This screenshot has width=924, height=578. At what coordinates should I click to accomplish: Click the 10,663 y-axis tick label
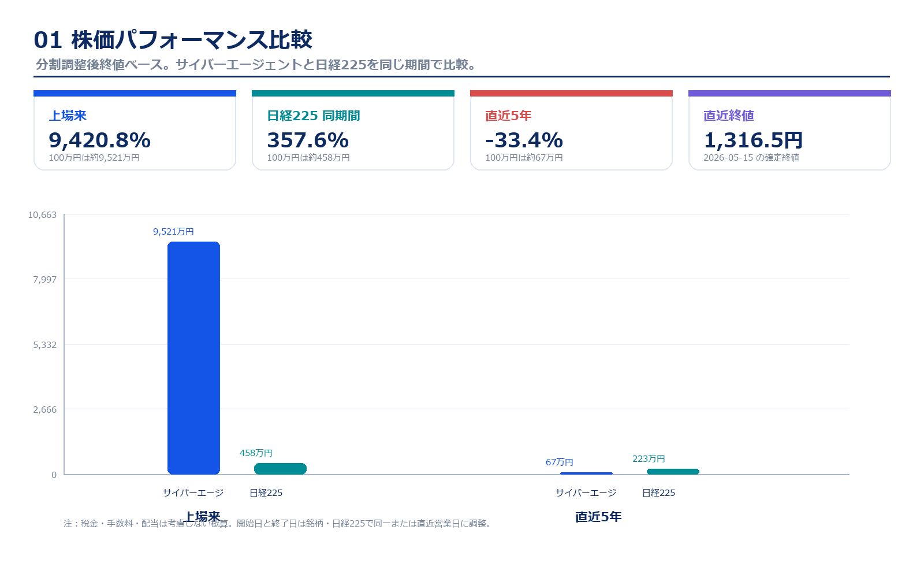tap(43, 215)
